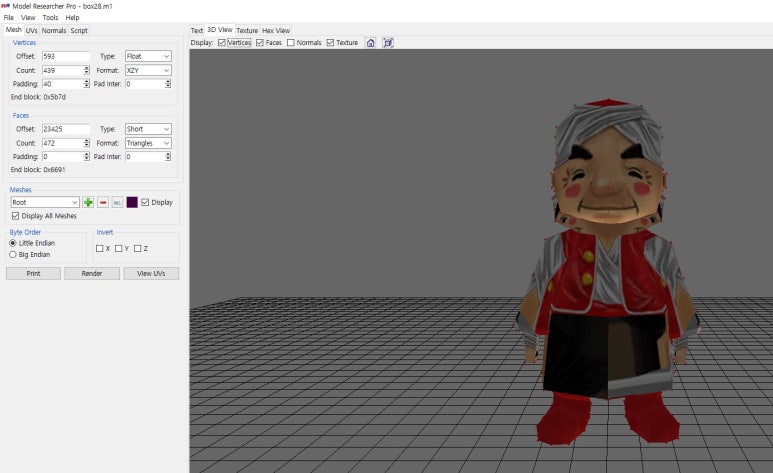Open the dark purple mesh color swatch

132,202
